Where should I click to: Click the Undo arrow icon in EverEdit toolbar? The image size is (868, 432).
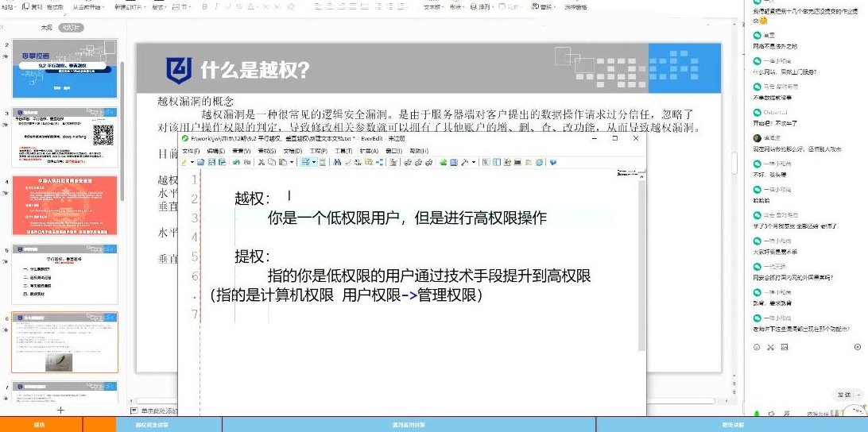tap(236, 162)
